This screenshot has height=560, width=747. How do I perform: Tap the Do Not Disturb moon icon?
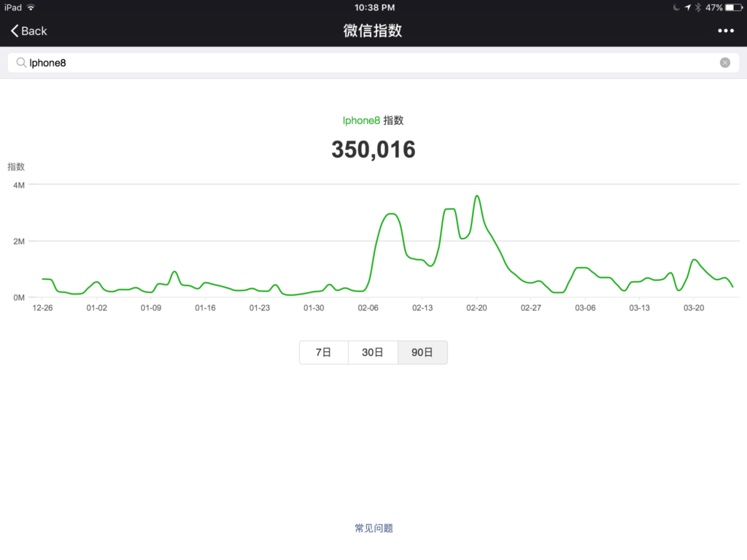tap(676, 7)
